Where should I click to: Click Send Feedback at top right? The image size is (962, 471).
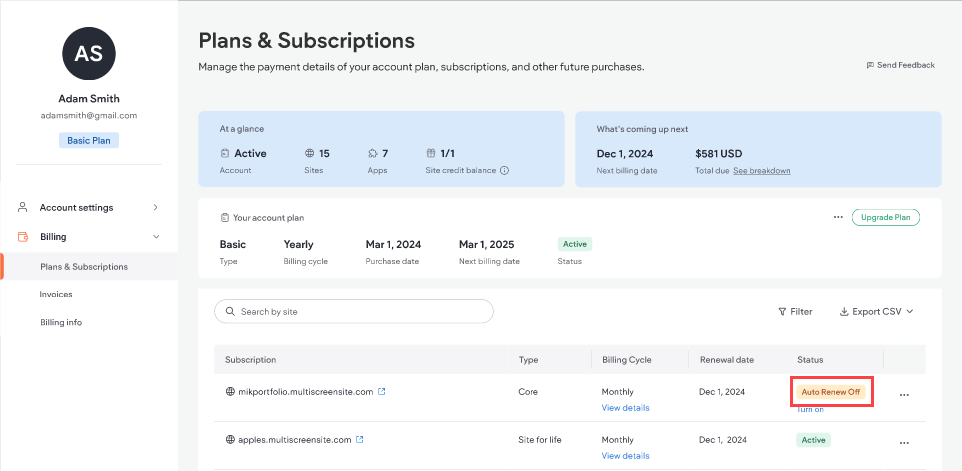click(x=900, y=65)
